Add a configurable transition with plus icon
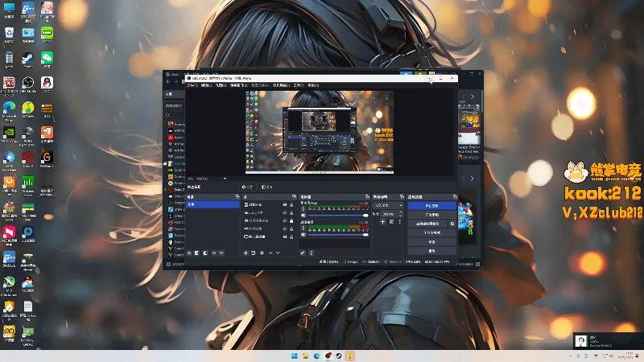This screenshot has width=644, height=362. [383, 222]
